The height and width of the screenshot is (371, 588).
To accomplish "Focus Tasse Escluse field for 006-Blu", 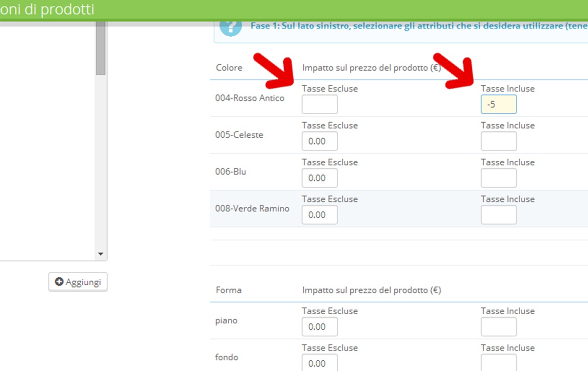I will coord(319,178).
